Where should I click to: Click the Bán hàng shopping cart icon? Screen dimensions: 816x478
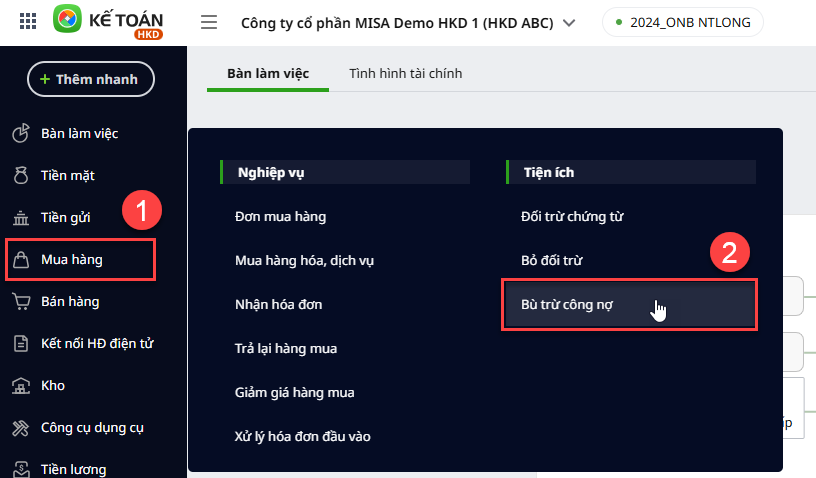coord(20,302)
